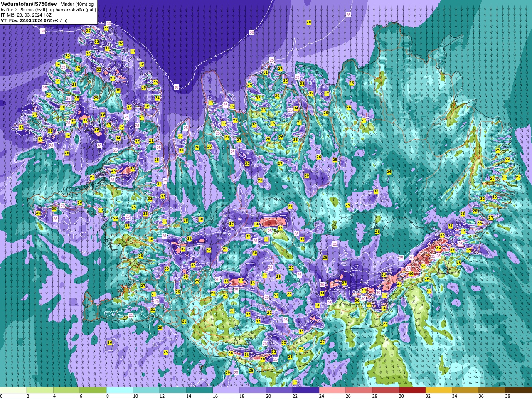Pick the violet 20–22 legend swatch
532x399 pixels.
(x=279, y=390)
